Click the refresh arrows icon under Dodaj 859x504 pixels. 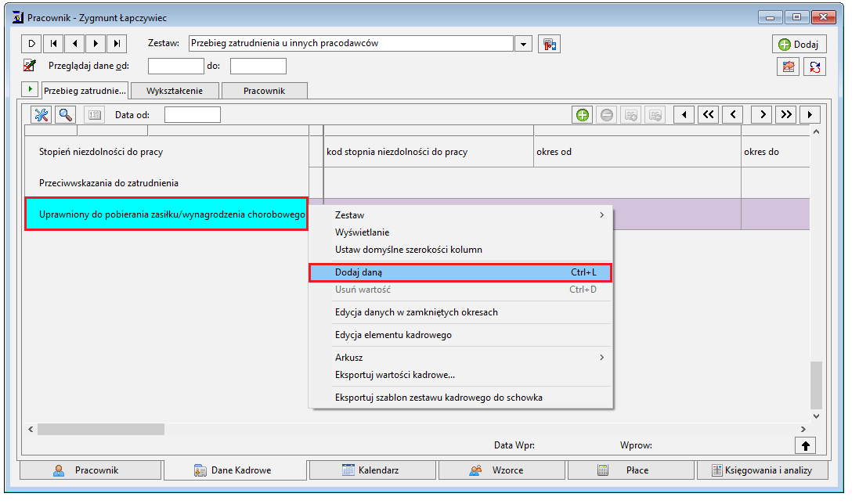point(814,67)
